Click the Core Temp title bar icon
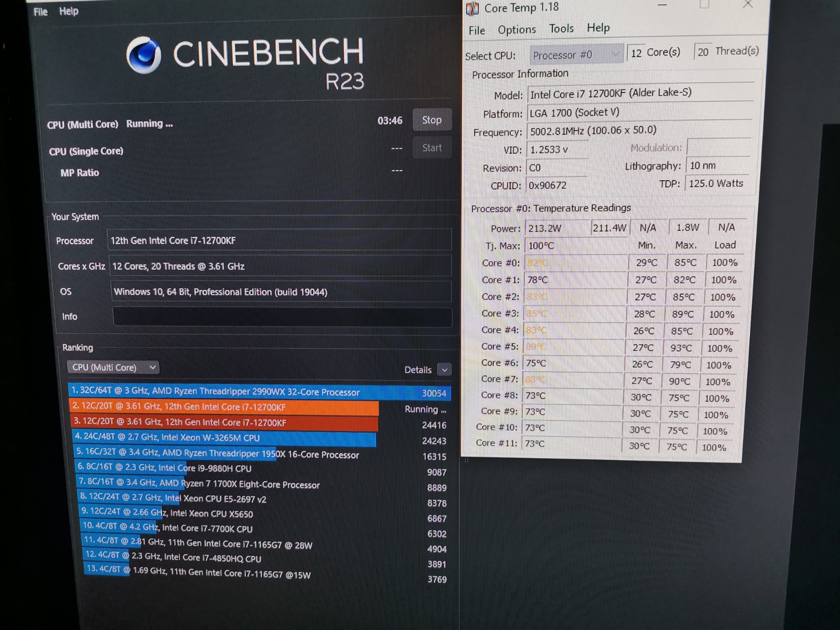This screenshot has width=840, height=630. 472,8
